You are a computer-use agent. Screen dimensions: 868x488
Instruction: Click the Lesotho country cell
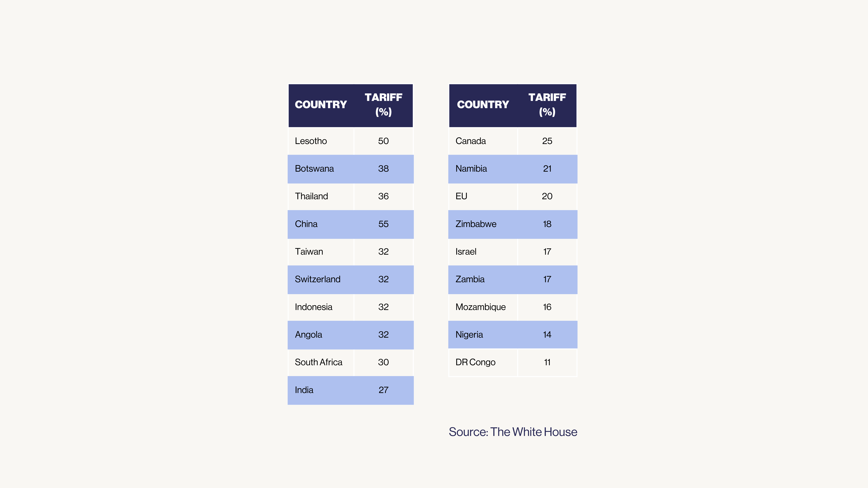311,141
